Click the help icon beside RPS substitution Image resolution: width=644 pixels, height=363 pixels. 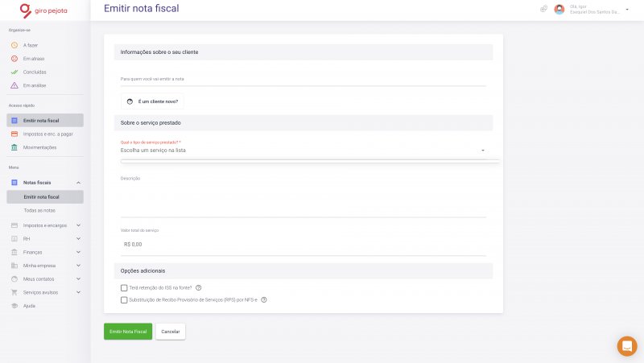[264, 299]
